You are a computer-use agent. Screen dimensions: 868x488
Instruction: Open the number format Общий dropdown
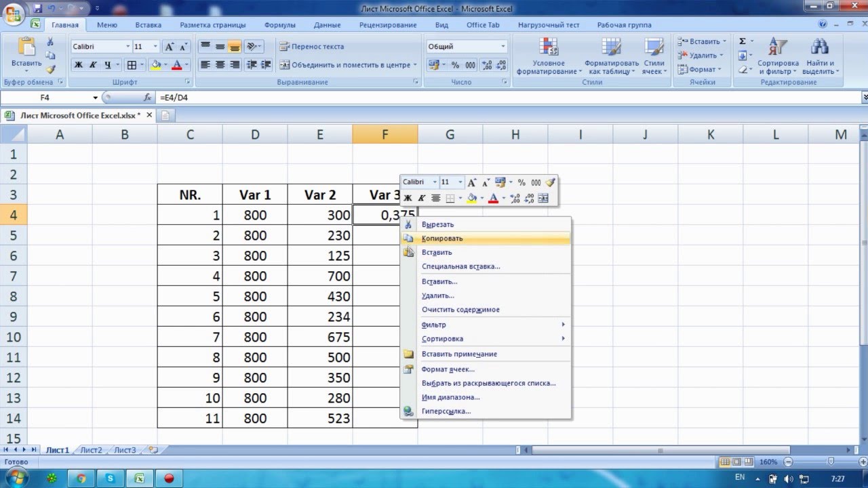tap(502, 47)
